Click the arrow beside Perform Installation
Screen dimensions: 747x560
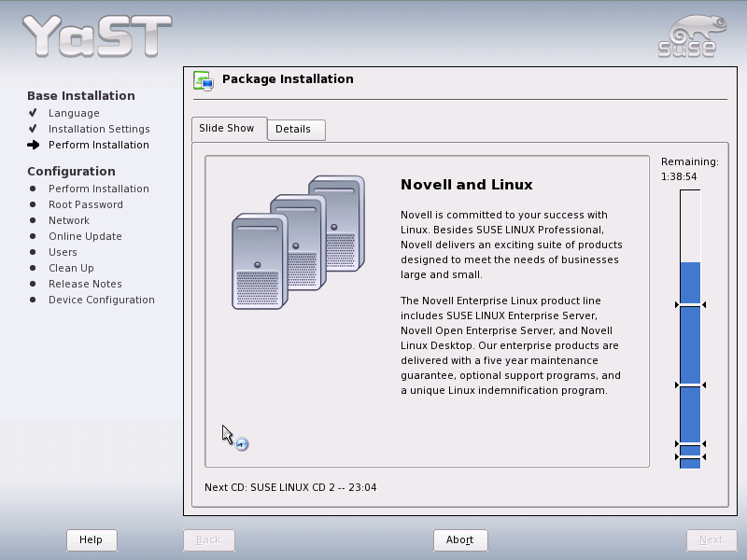pyautogui.click(x=33, y=145)
